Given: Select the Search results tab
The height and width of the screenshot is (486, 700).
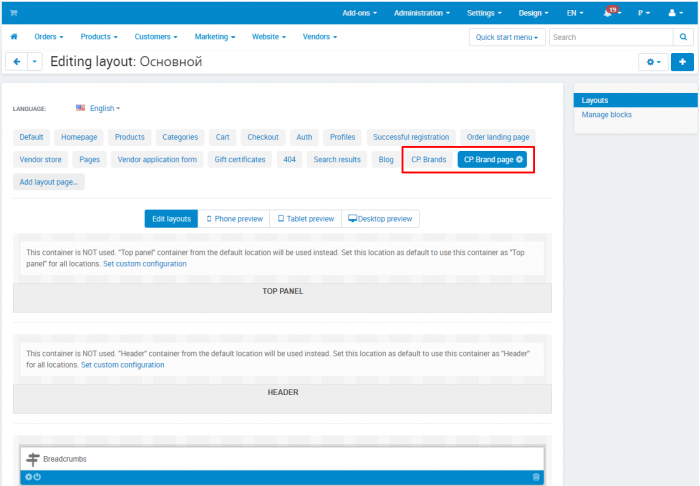Looking at the screenshot, I should pos(337,159).
